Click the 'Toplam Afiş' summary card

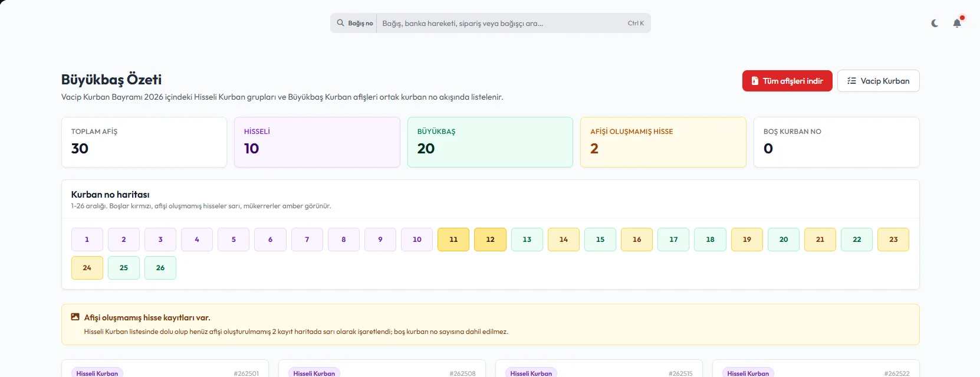[x=144, y=142]
